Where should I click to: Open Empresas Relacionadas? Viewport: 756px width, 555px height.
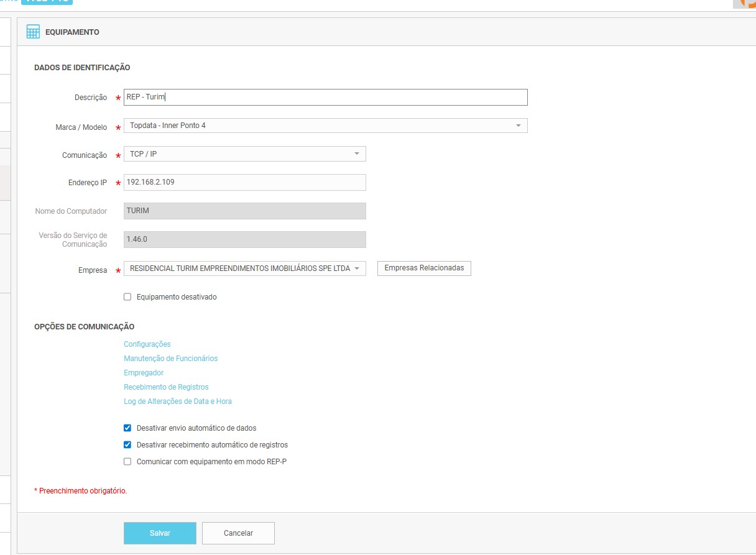(424, 268)
